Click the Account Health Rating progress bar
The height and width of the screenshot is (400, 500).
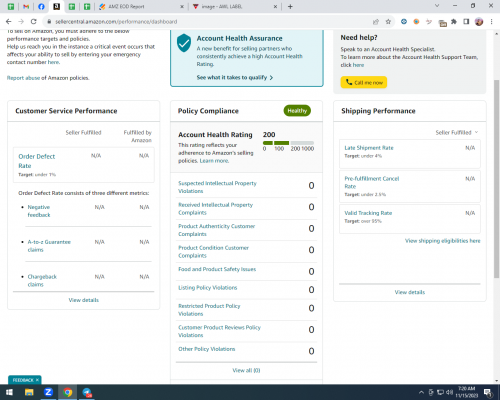[288, 143]
